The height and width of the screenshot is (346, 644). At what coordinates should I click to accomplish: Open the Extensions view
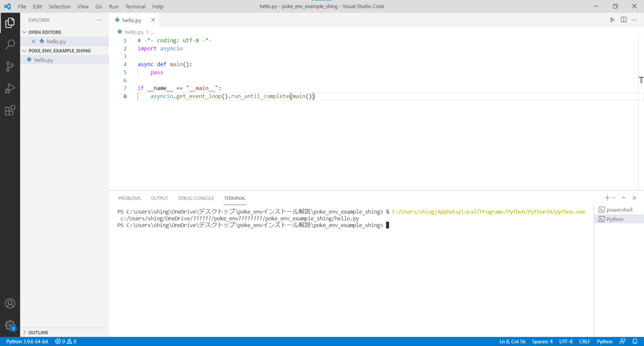tap(10, 111)
